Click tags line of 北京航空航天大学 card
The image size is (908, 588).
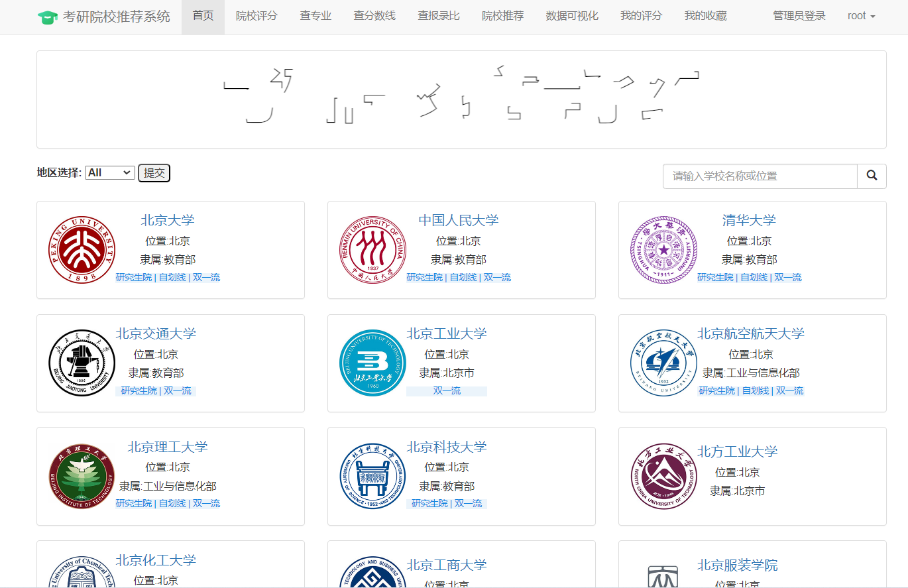751,390
